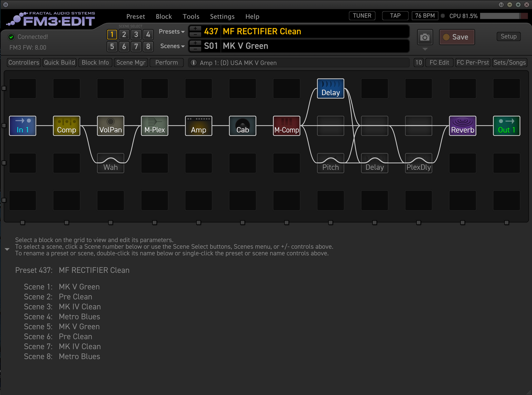Open the Scenes dropdown

point(172,46)
